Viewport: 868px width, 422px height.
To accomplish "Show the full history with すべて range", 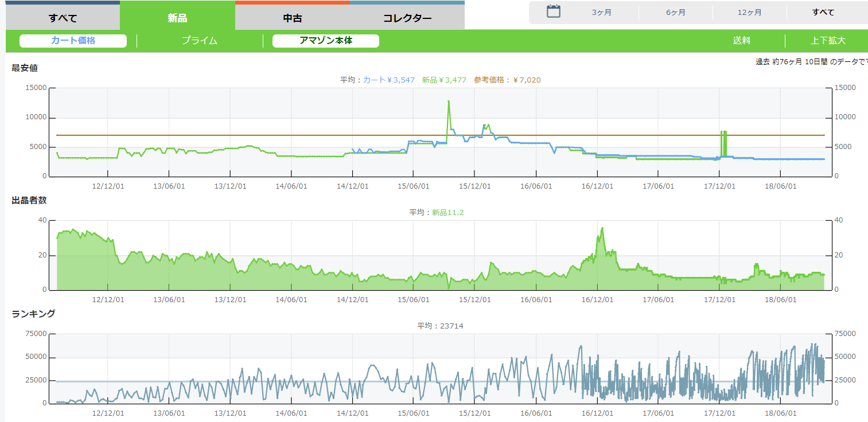I will (823, 12).
